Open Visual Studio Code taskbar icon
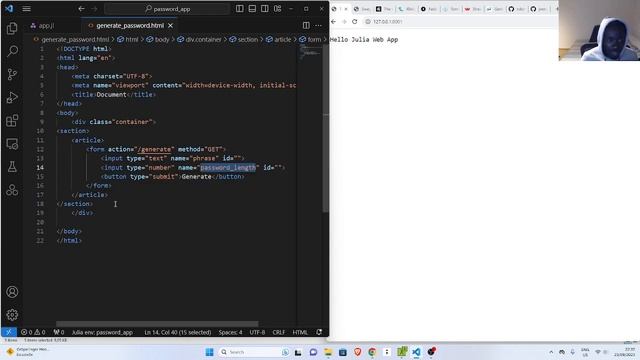 pos(416,352)
